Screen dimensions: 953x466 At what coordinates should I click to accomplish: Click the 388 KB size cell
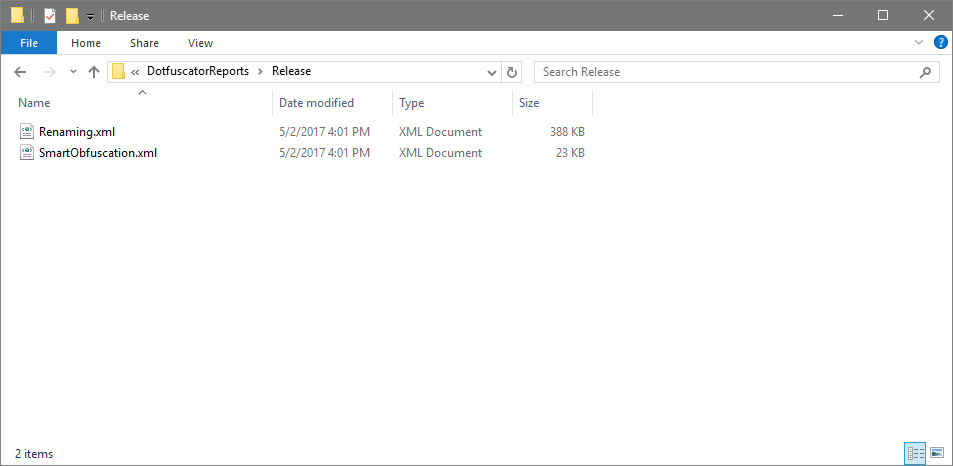click(567, 131)
